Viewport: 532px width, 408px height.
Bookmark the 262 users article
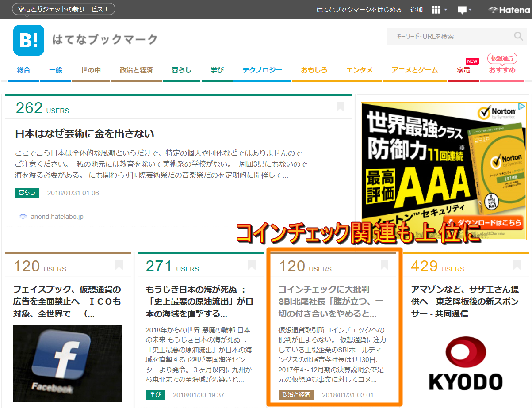pyautogui.click(x=340, y=107)
